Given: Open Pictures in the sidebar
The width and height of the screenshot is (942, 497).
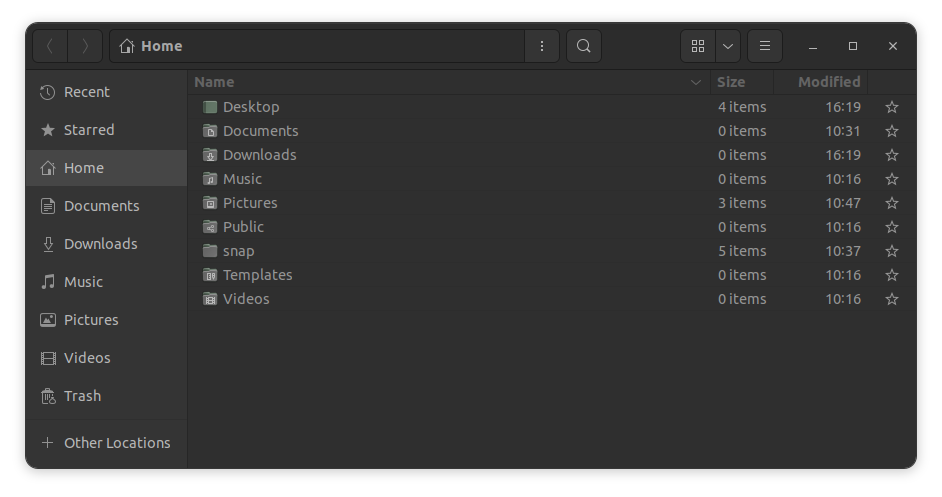Looking at the screenshot, I should tap(106, 320).
